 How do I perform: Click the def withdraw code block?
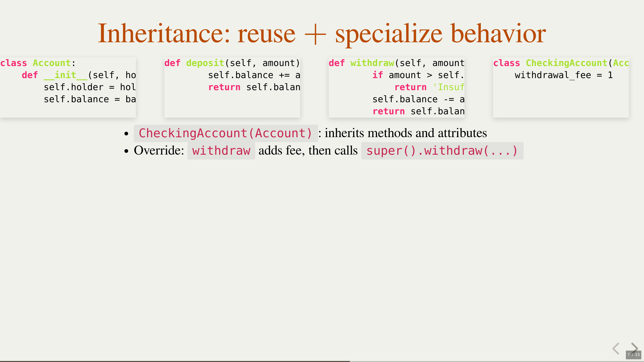pyautogui.click(x=396, y=87)
